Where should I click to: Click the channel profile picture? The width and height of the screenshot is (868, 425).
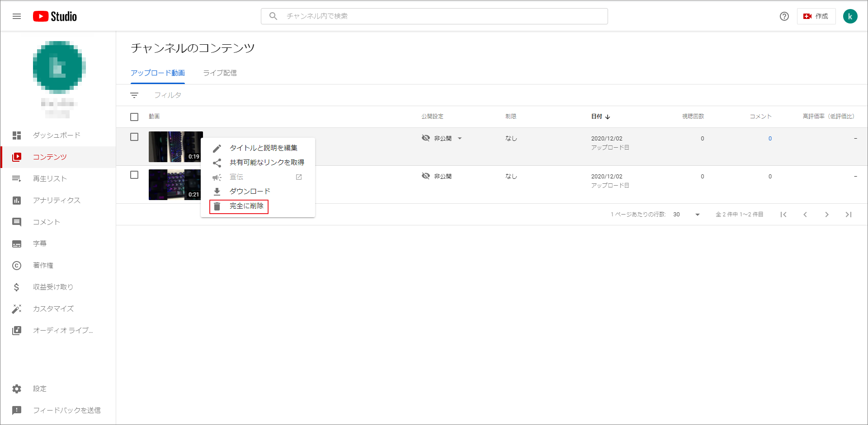click(59, 67)
